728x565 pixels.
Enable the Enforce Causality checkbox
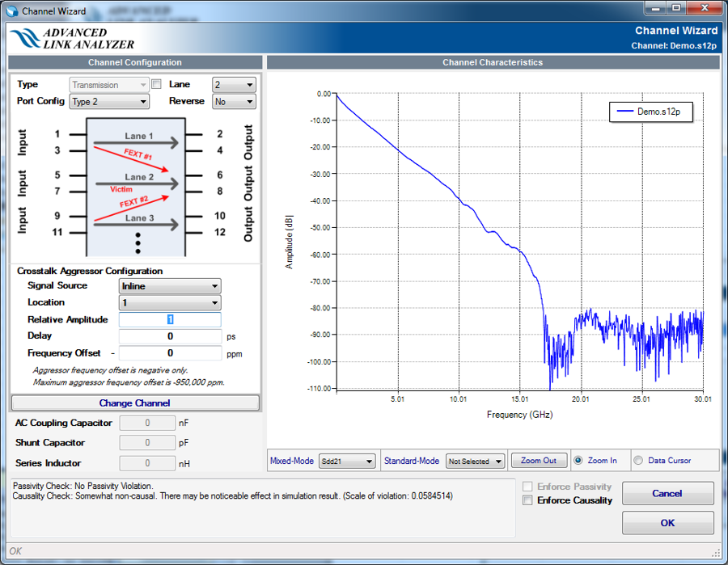(529, 500)
